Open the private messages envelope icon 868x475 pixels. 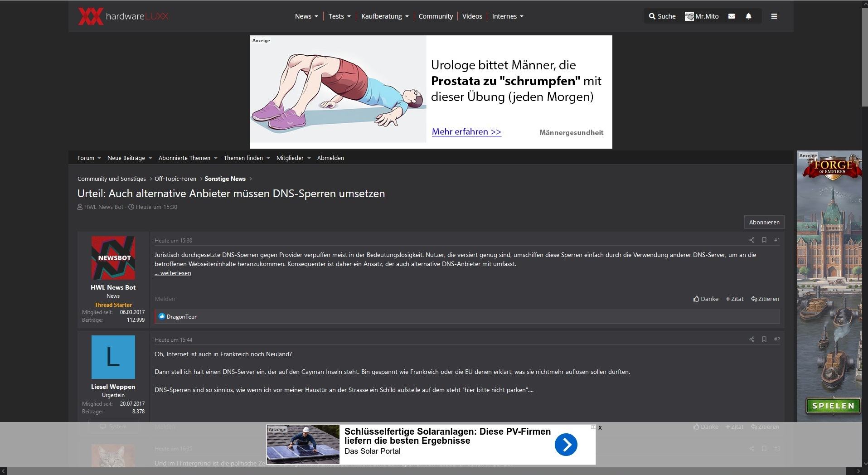732,16
